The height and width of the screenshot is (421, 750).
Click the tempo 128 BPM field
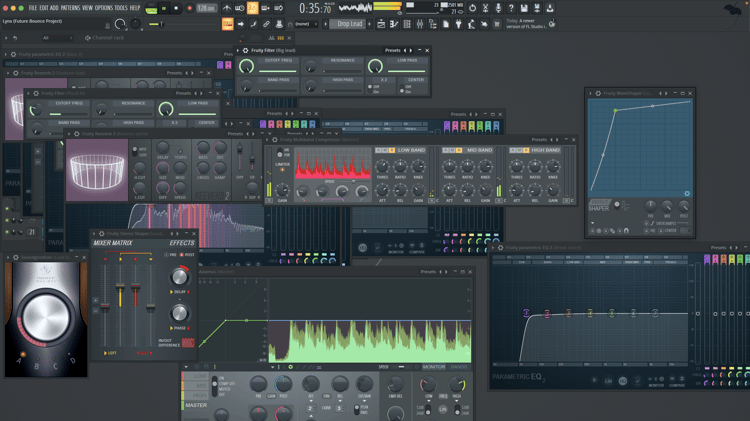[x=206, y=8]
